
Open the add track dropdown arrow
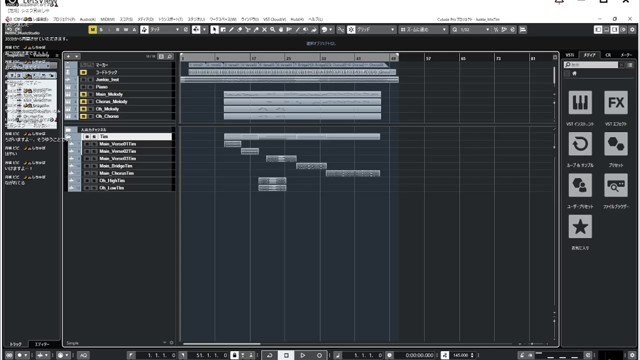(x=76, y=56)
